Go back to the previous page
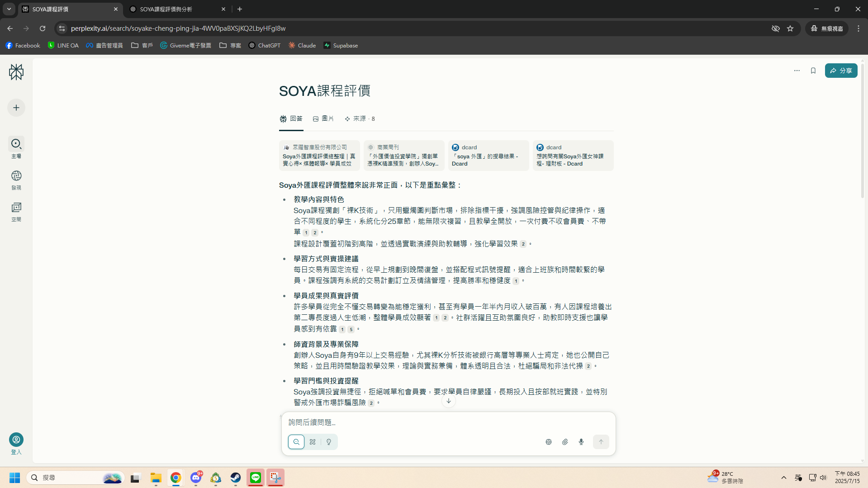The width and height of the screenshot is (868, 488). click(x=10, y=28)
